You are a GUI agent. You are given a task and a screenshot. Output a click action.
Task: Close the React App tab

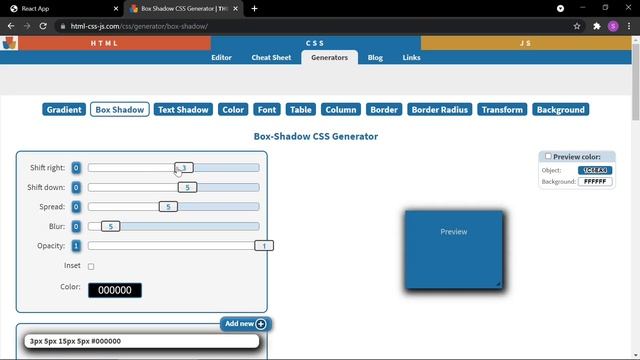click(116, 9)
